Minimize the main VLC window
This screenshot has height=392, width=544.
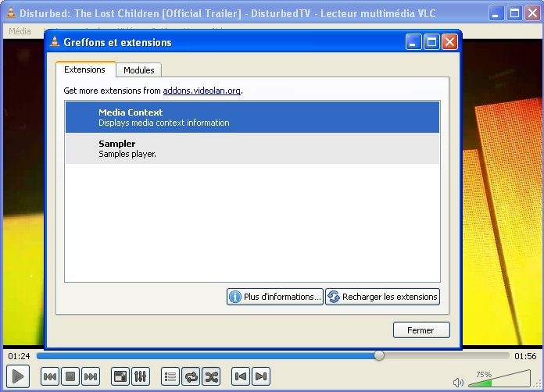pyautogui.click(x=496, y=13)
